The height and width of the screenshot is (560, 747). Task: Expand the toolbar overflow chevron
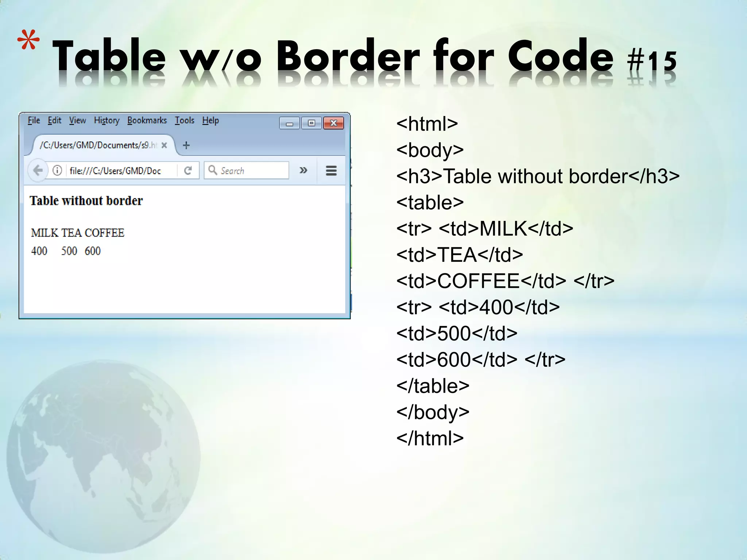(303, 170)
